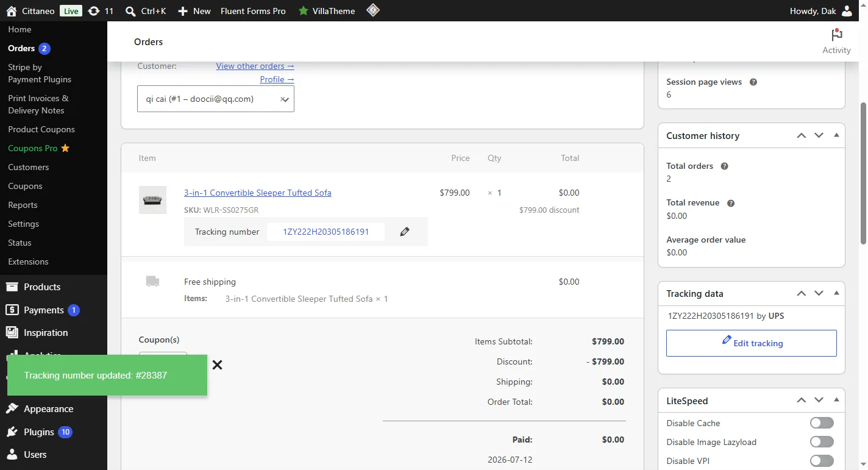This screenshot has height=470, width=868.
Task: Click the Inspiration menu icon
Action: coord(12,332)
